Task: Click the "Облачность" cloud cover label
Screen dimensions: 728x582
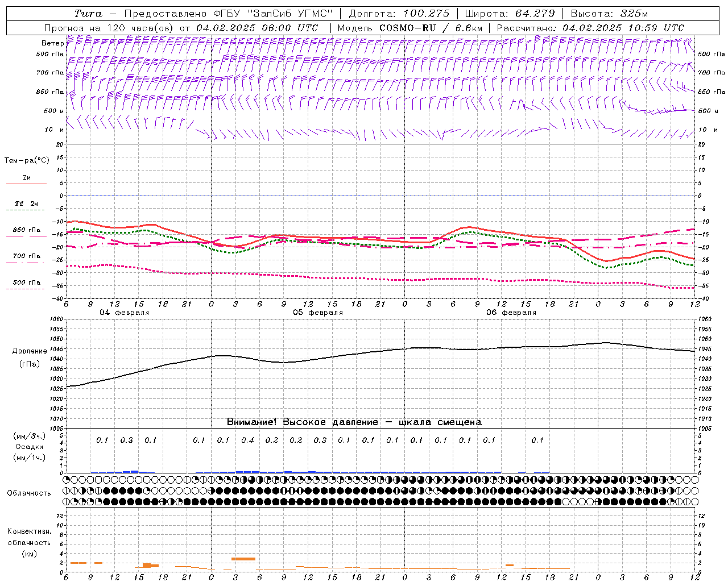Action: click(29, 493)
